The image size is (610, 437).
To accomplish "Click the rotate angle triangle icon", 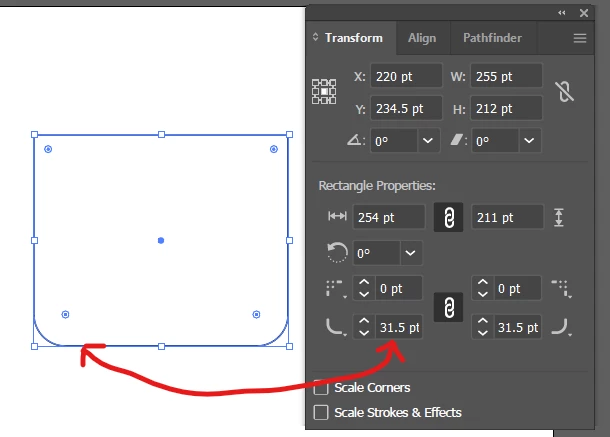I will (x=355, y=140).
